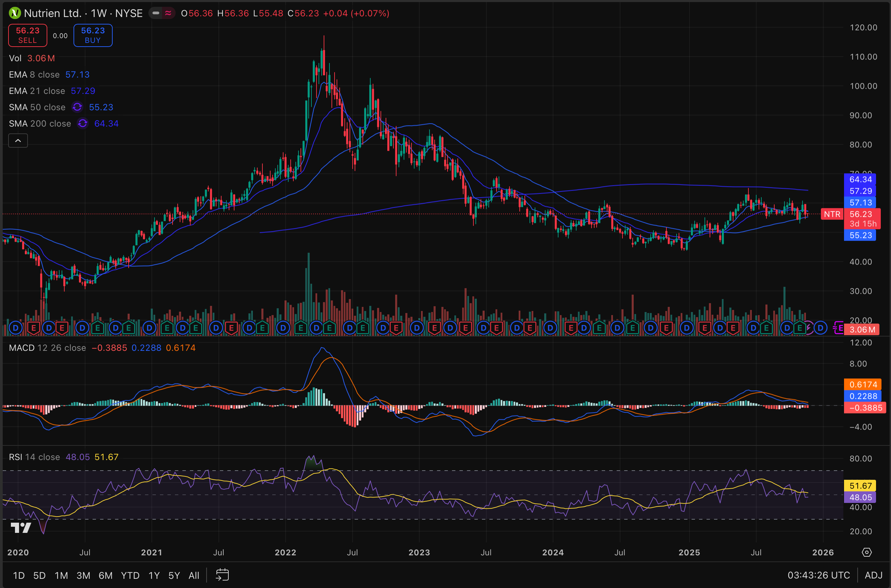Select the 1Y time range
Screen dimensions: 891x588
click(x=154, y=575)
